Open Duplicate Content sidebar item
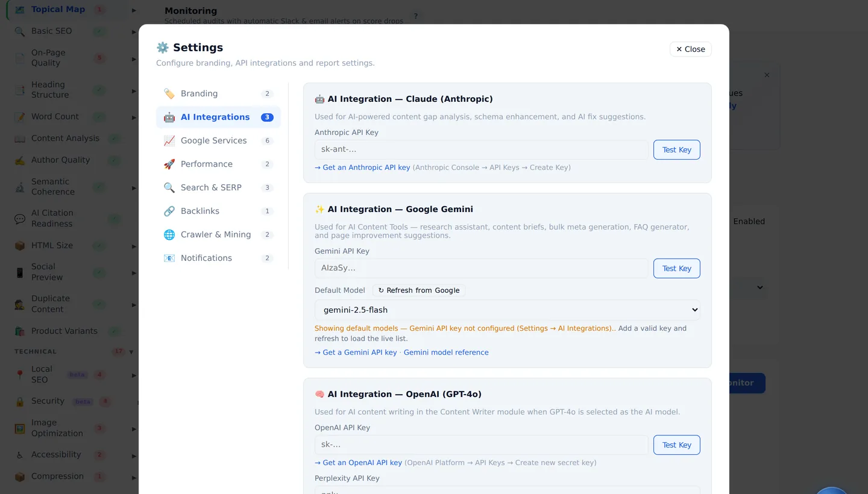This screenshot has width=868, height=494. (x=51, y=304)
